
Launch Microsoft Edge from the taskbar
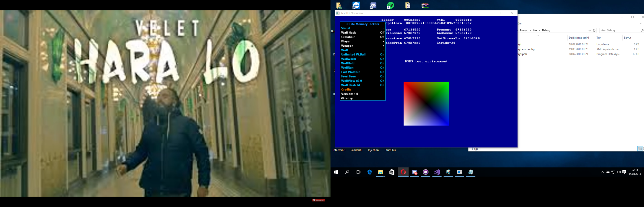[369, 172]
